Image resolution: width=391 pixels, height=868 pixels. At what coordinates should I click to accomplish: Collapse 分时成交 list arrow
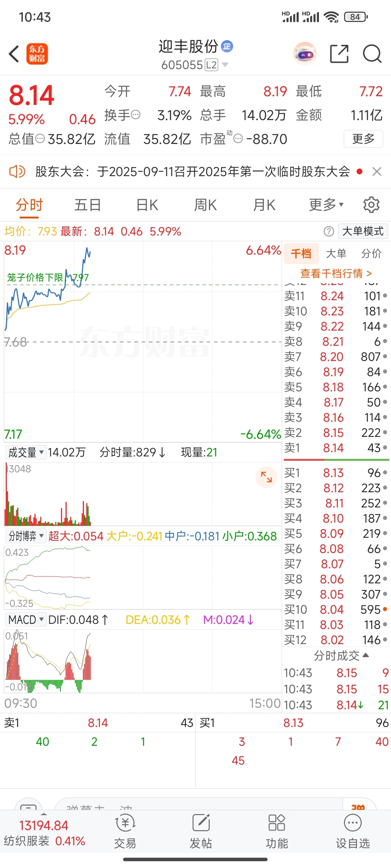coord(366,655)
